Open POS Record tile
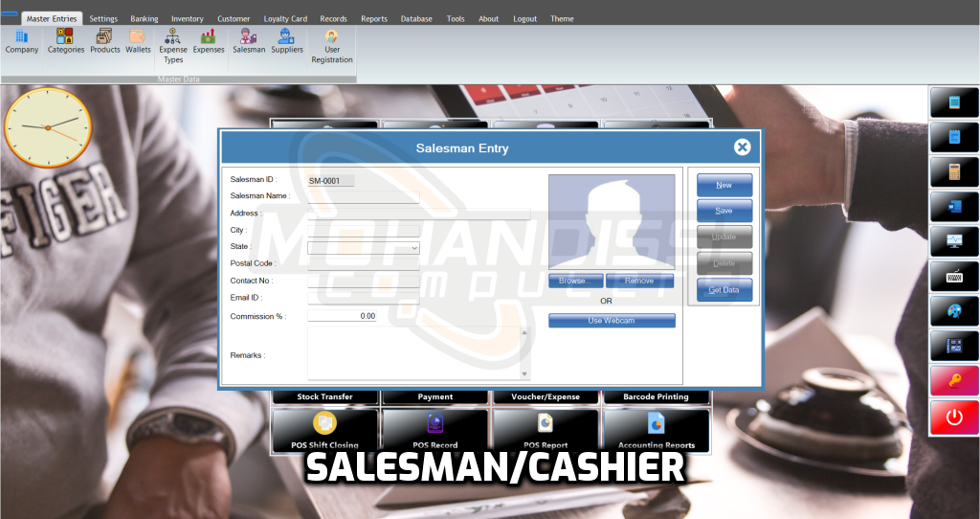Screen dimensions: 980x519 pos(435,431)
